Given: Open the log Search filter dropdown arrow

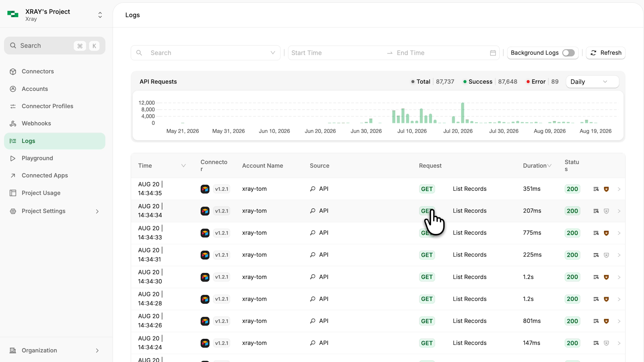Looking at the screenshot, I should click(273, 53).
